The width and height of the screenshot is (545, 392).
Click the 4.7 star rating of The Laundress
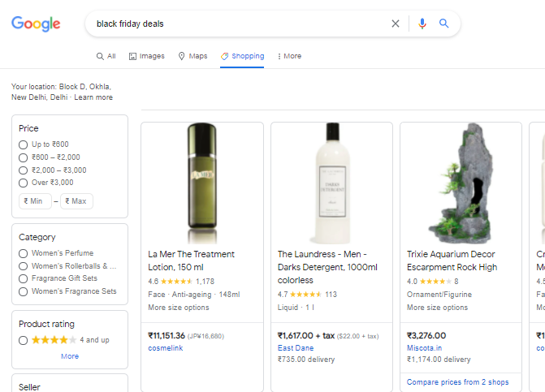click(x=307, y=295)
